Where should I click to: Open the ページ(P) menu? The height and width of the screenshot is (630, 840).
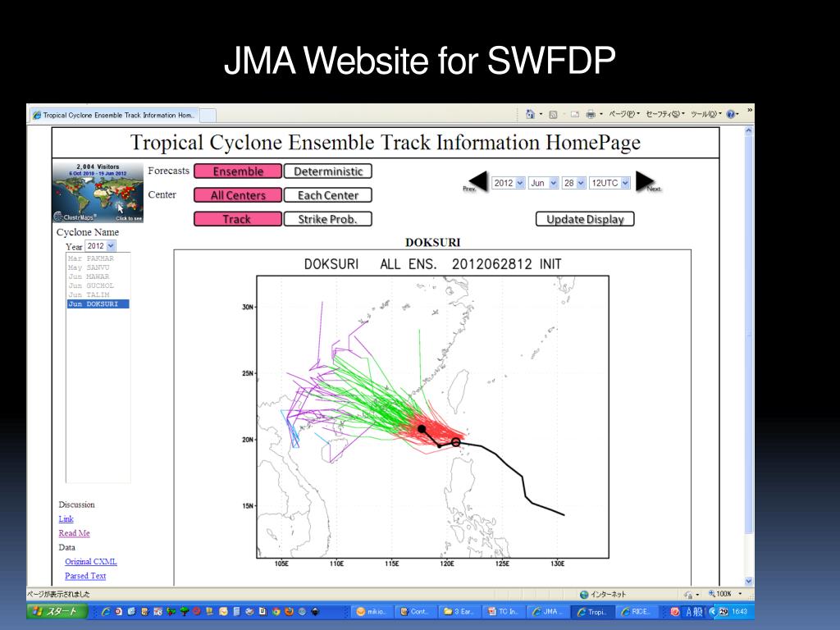[624, 114]
